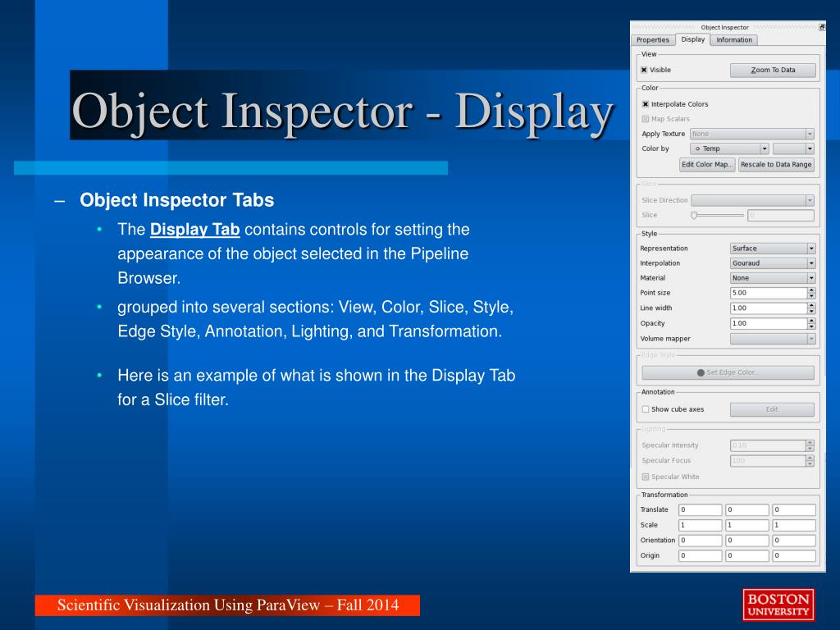Image resolution: width=840 pixels, height=630 pixels.
Task: Switch to the Properties tab
Action: point(652,39)
